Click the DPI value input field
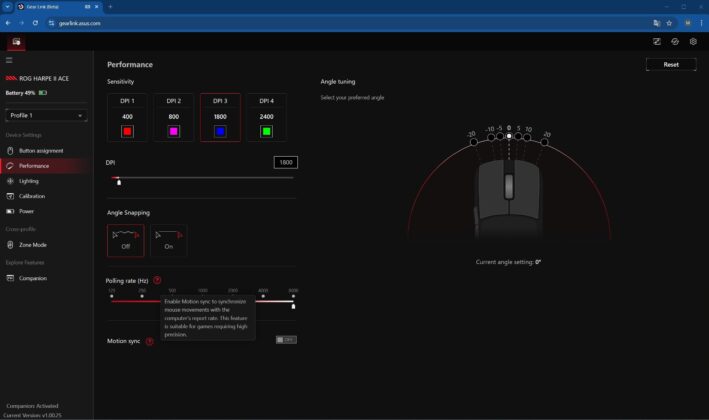Viewport: 709px width, 420px height. pyautogui.click(x=286, y=162)
